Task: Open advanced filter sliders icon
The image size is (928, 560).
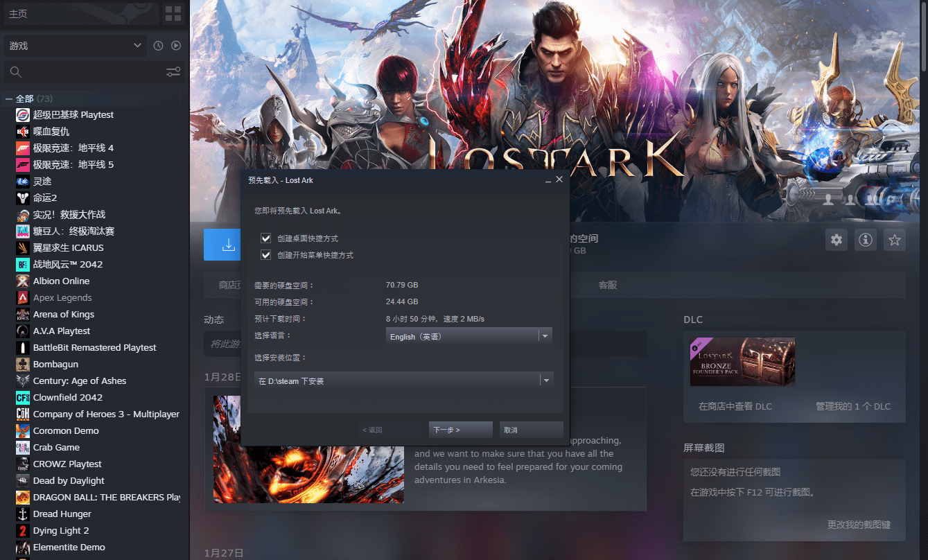Action: point(173,72)
